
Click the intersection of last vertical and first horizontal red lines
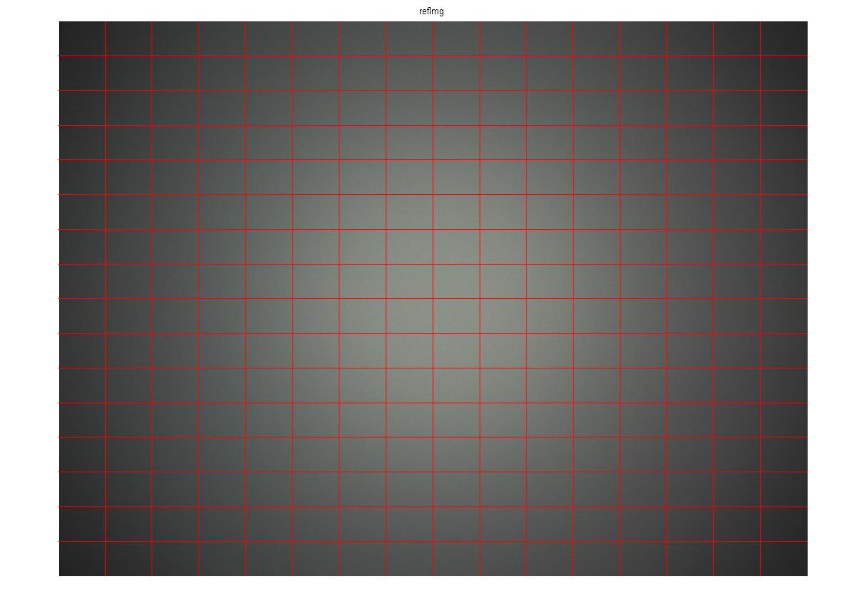(760, 55)
